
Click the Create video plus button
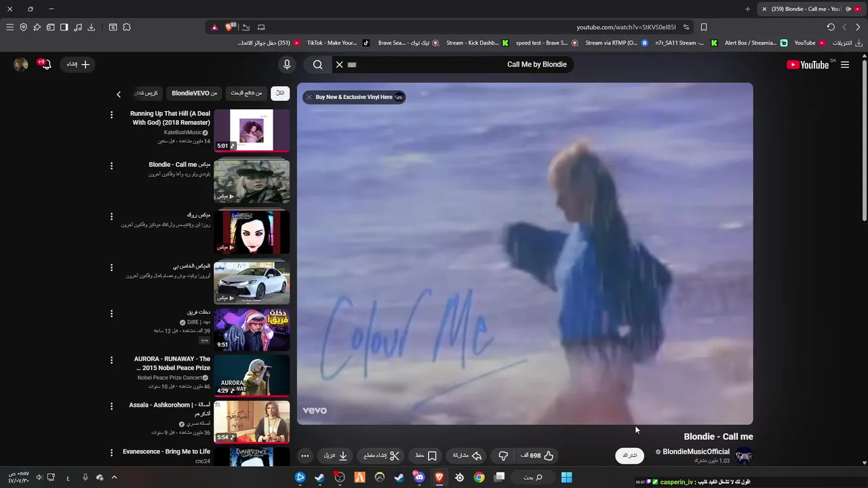[78, 64]
